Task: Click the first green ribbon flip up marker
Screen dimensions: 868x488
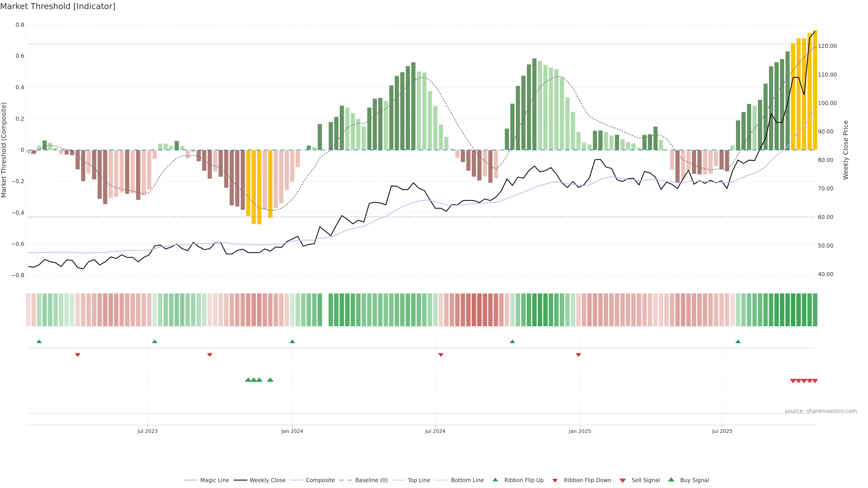Action: [39, 342]
